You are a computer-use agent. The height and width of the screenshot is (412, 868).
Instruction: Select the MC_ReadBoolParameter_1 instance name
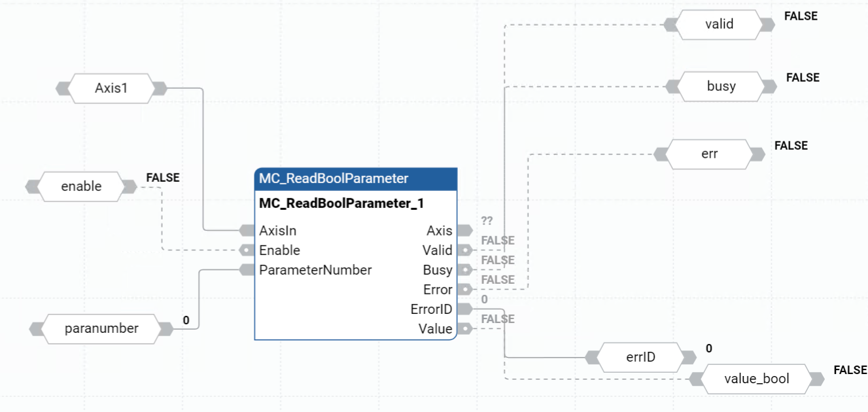coord(341,203)
